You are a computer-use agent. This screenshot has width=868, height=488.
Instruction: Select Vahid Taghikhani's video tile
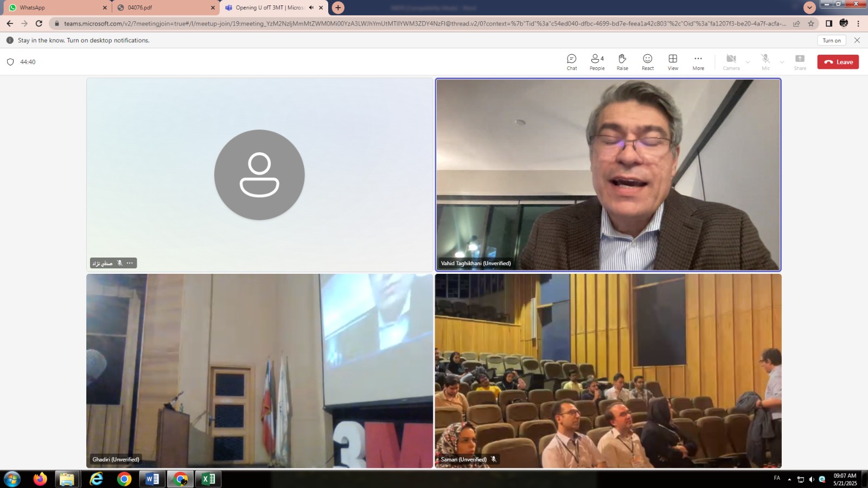pos(608,174)
